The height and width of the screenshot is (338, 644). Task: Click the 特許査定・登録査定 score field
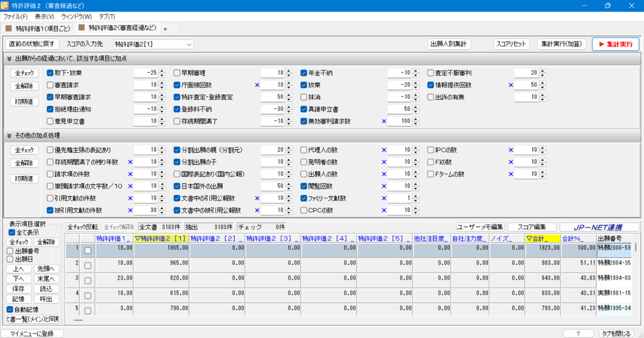(x=273, y=98)
